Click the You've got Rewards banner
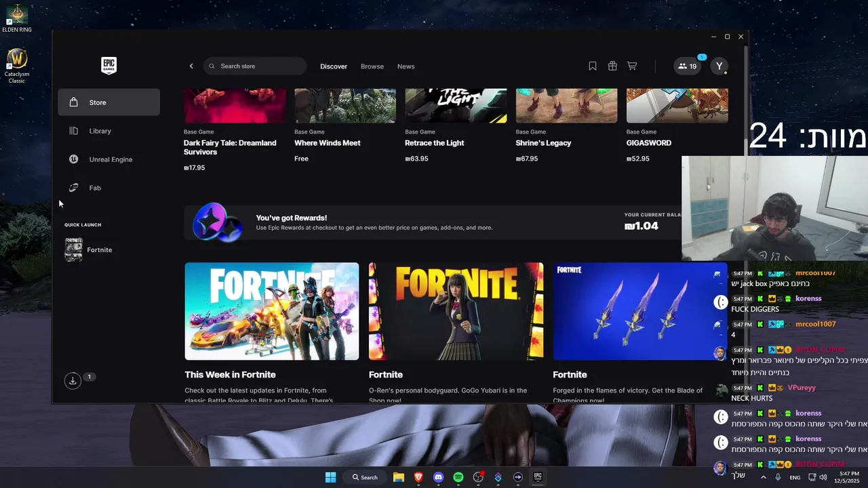868x488 pixels. pos(433,222)
